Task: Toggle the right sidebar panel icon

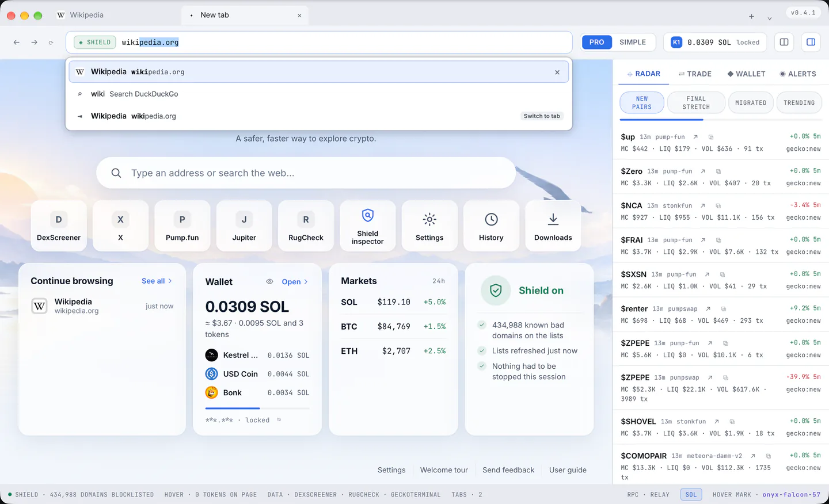Action: (x=811, y=42)
